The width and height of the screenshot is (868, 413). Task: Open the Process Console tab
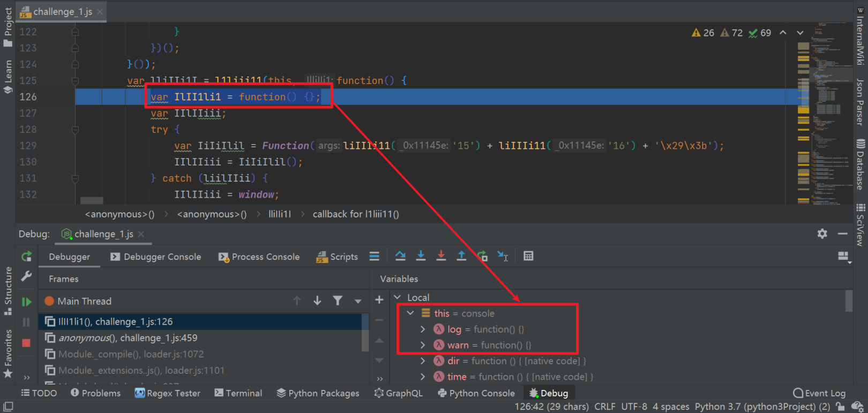[259, 257]
